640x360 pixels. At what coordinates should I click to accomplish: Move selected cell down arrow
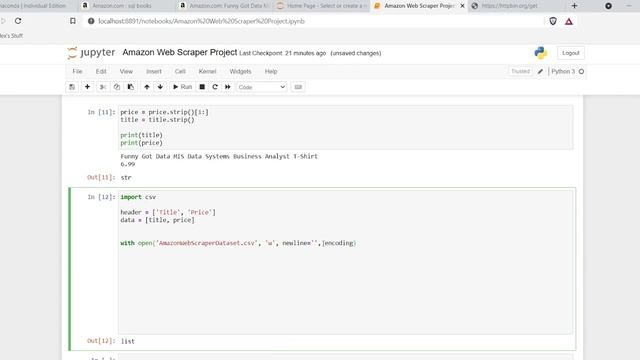[x=160, y=87]
